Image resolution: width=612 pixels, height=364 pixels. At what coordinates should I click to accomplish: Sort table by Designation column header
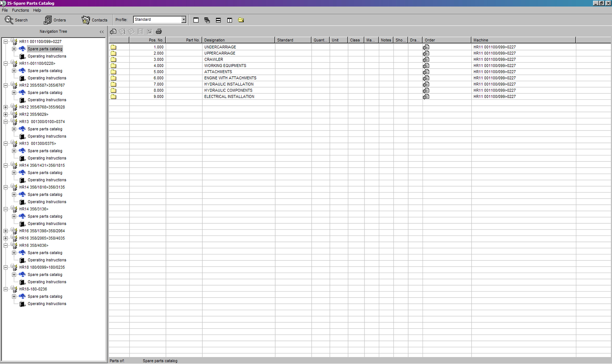pyautogui.click(x=238, y=40)
